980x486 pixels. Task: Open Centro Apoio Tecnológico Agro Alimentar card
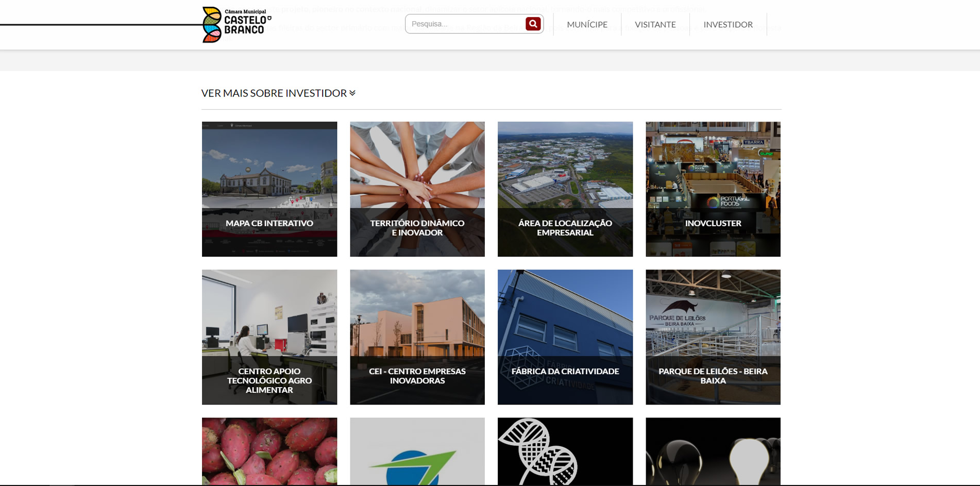point(269,337)
